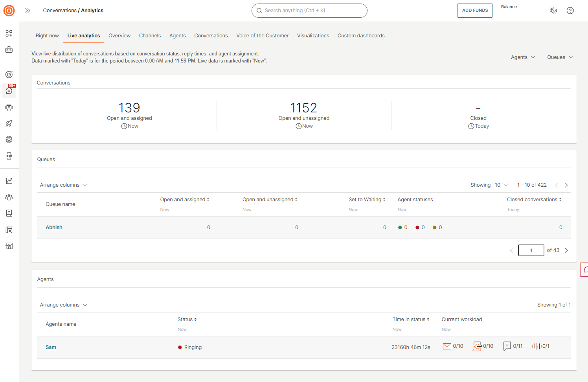Toggle sorting on Open and assigned column
Screen dimensions: 588x382
208,199
